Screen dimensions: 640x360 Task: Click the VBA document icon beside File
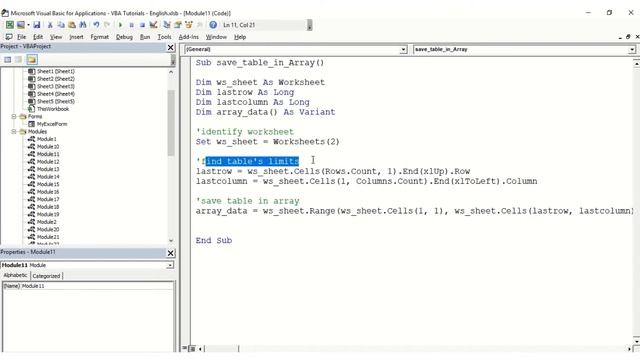pos(9,37)
